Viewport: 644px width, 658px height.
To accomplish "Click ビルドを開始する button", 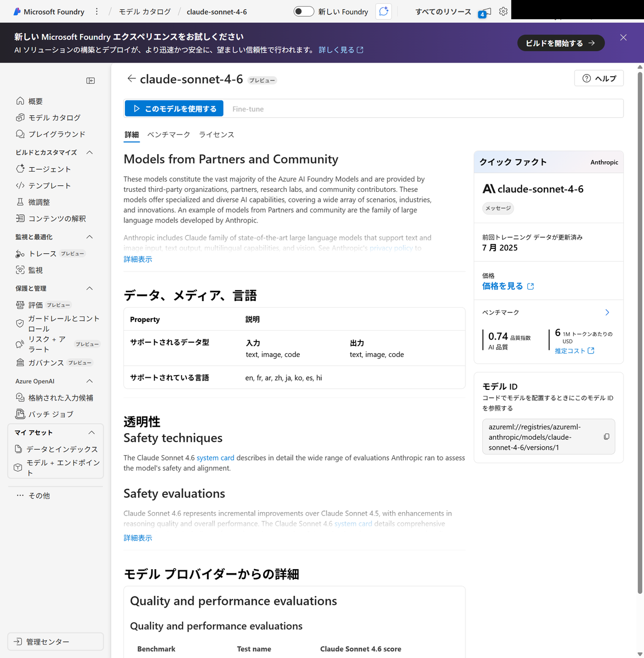I will (561, 43).
